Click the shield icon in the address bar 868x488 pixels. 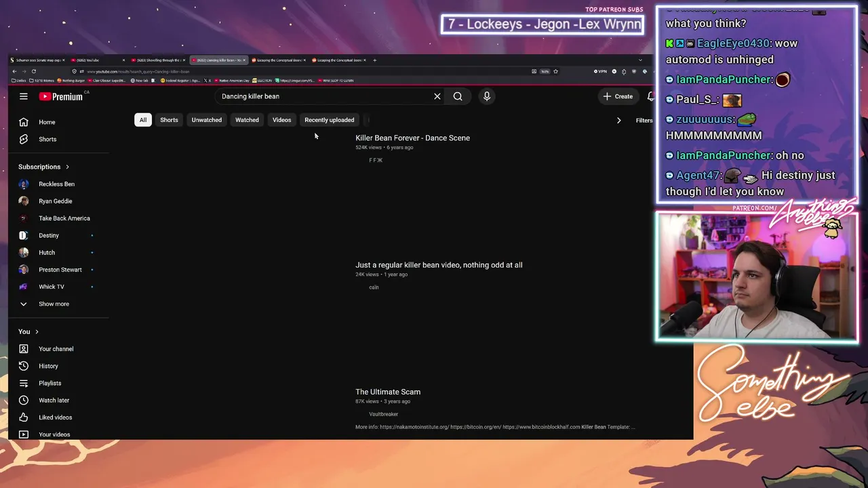pos(75,71)
